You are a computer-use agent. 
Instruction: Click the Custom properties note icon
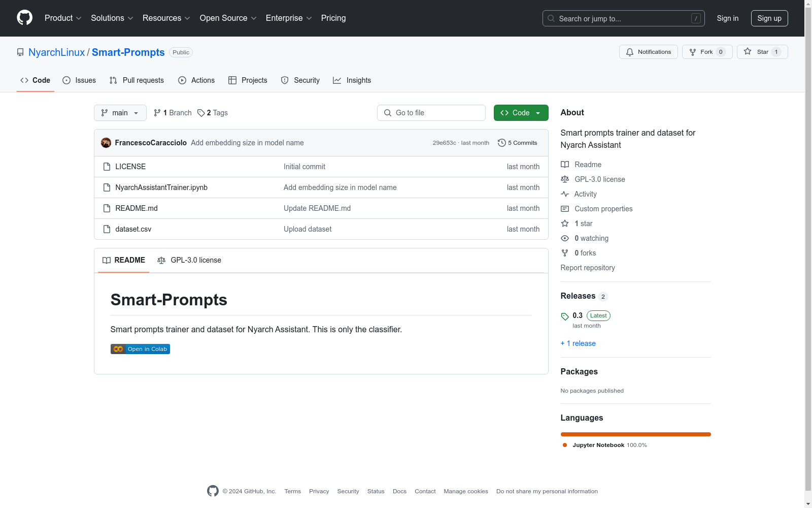pos(565,209)
